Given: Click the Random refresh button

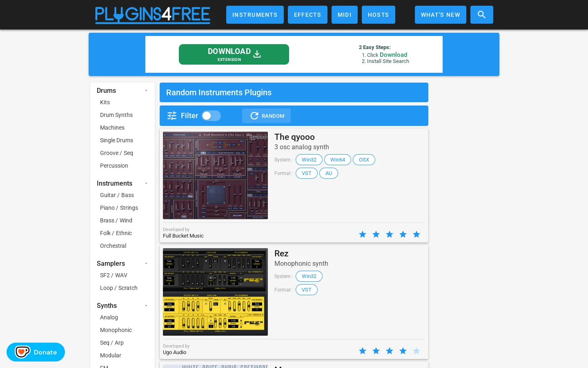Looking at the screenshot, I should click(267, 116).
